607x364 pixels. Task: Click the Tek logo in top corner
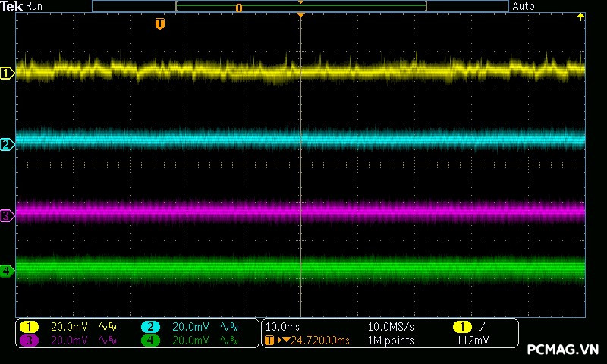pyautogui.click(x=11, y=6)
